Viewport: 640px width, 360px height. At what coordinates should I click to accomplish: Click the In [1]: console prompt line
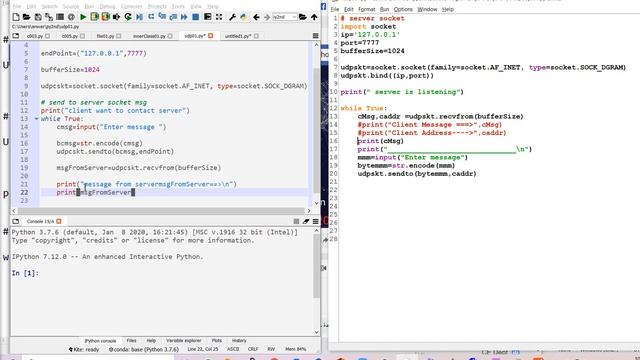pos(25,273)
